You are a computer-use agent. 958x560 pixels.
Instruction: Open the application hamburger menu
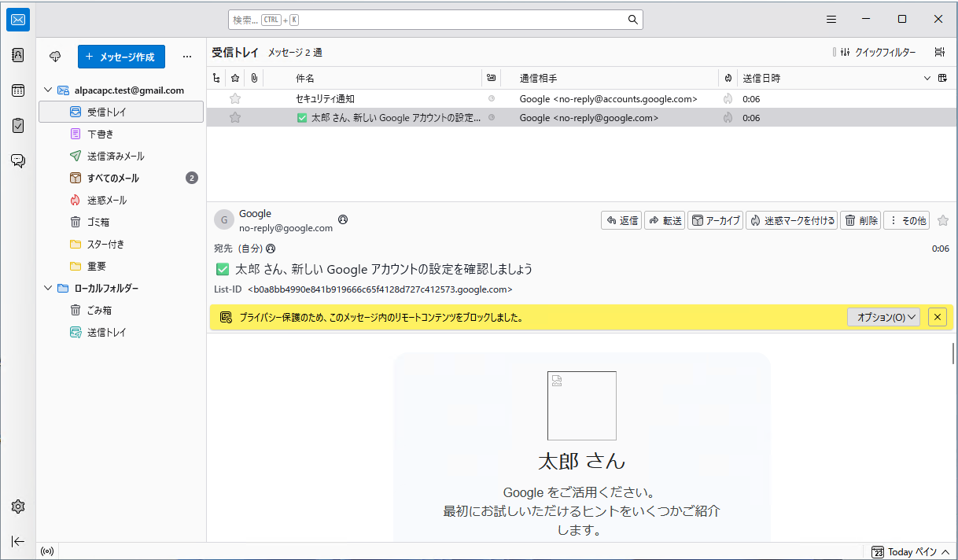[x=831, y=20]
